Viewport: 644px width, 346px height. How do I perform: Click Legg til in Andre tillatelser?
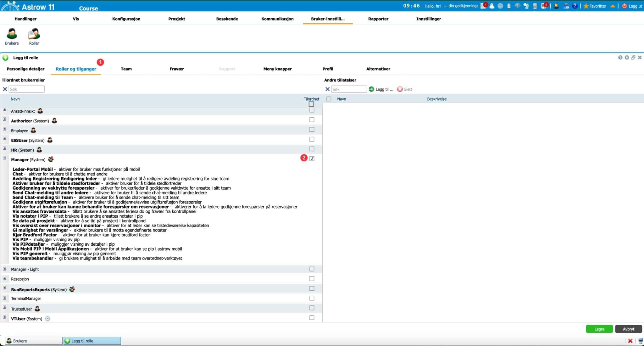pyautogui.click(x=381, y=89)
